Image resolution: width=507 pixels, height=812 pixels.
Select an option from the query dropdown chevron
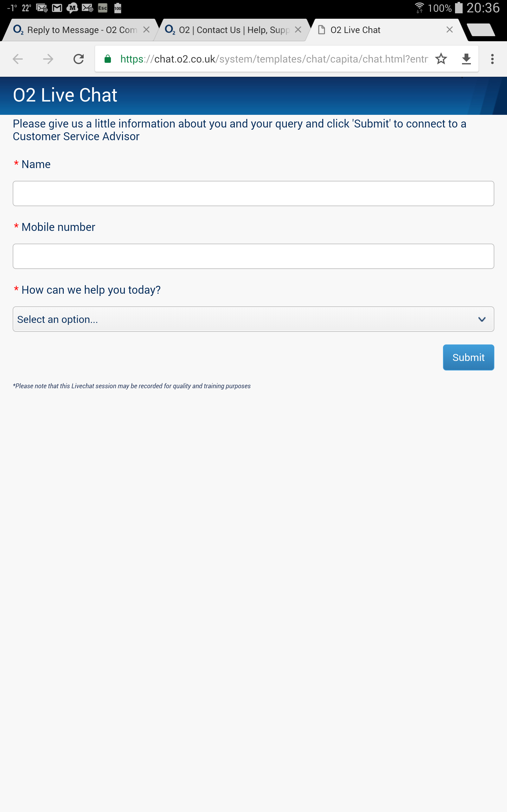pyautogui.click(x=482, y=319)
